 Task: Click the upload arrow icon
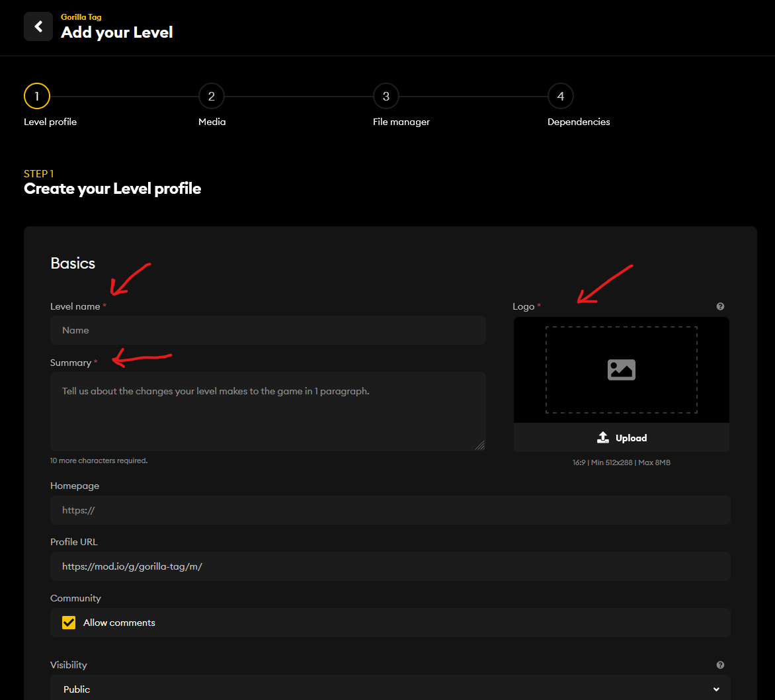(602, 437)
